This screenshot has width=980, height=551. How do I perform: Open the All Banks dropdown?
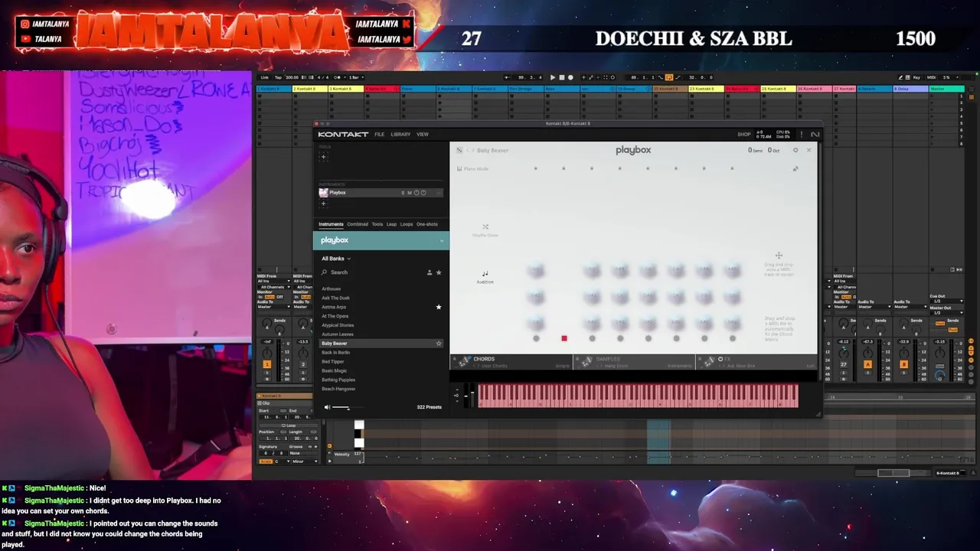336,259
